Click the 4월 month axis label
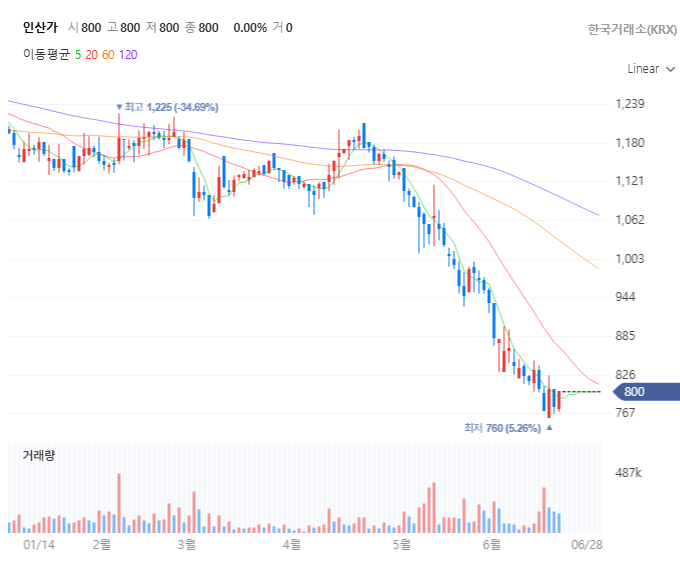The height and width of the screenshot is (582, 680). 291,544
